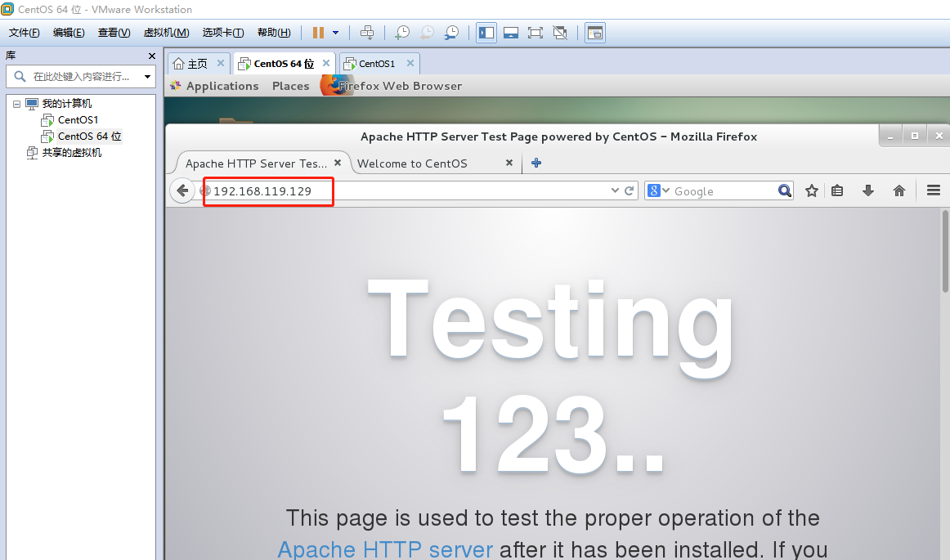Open the 文件(F) menu
The image size is (950, 560).
25,33
